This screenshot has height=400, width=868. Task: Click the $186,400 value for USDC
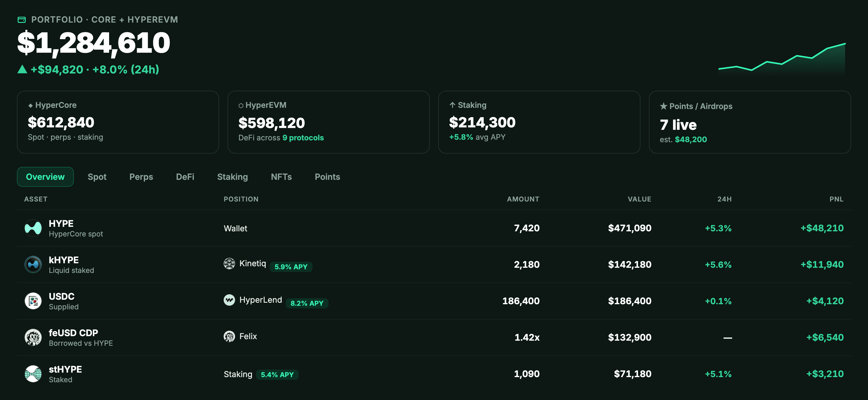click(629, 301)
